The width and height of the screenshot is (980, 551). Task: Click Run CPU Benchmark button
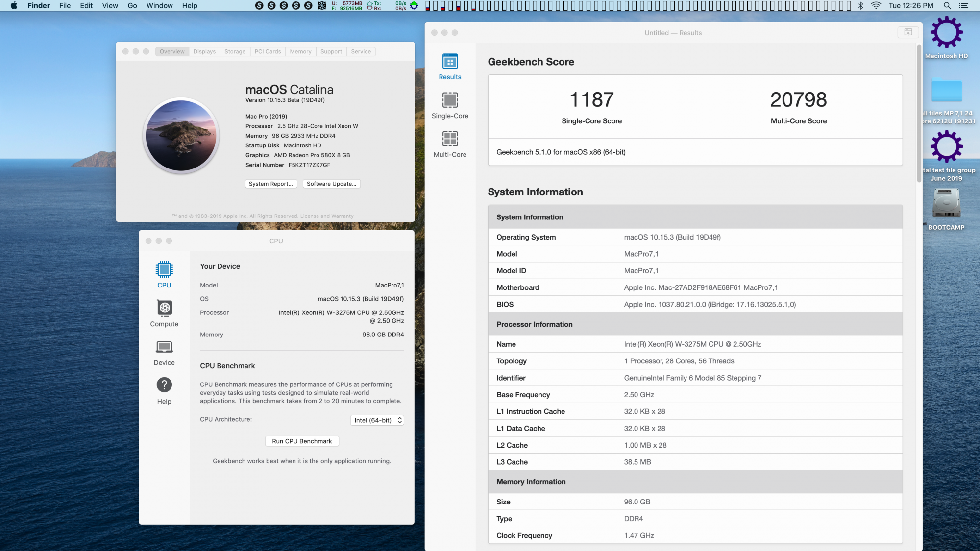click(x=302, y=441)
